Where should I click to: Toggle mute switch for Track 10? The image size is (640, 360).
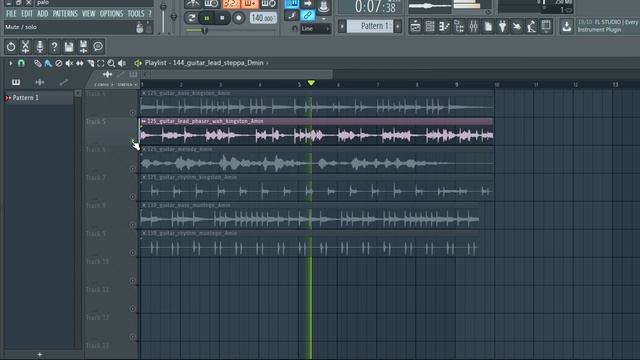point(132,281)
